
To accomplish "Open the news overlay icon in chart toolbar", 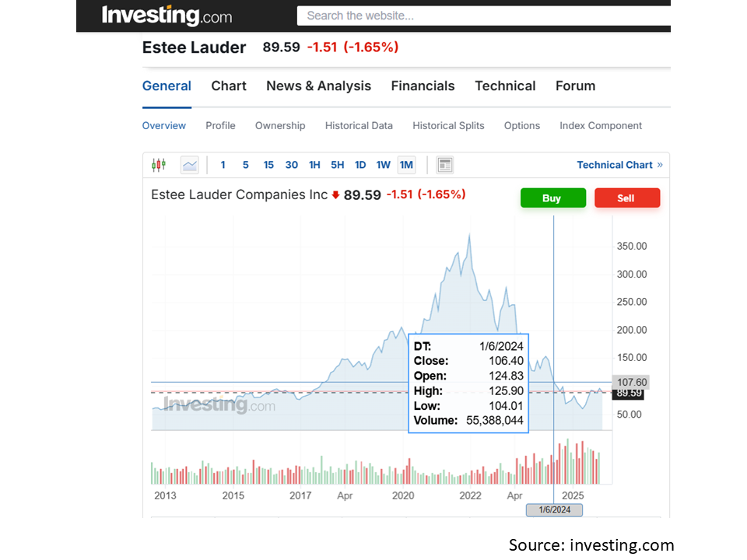I will coord(445,165).
